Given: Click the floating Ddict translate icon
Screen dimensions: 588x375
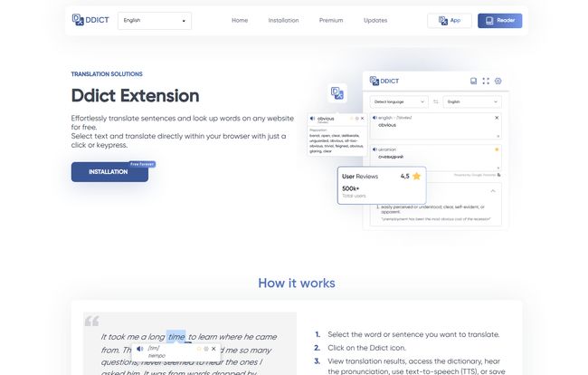Looking at the screenshot, I should [337, 93].
